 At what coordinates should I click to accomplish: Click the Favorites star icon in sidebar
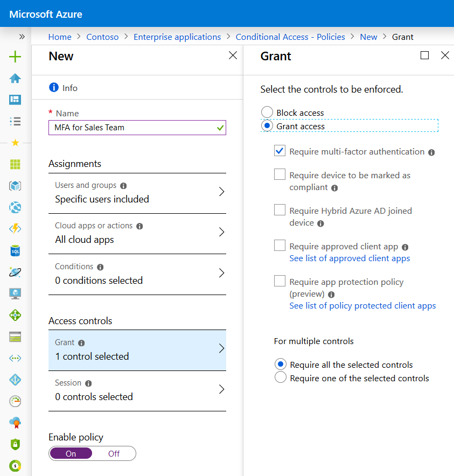[x=15, y=143]
